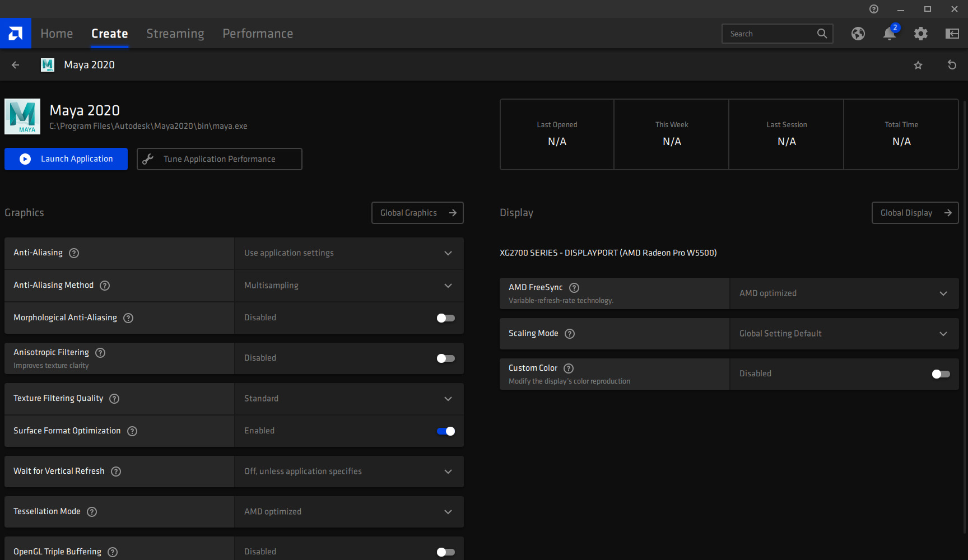968x560 pixels.
Task: Select the Create tab
Action: coord(110,34)
